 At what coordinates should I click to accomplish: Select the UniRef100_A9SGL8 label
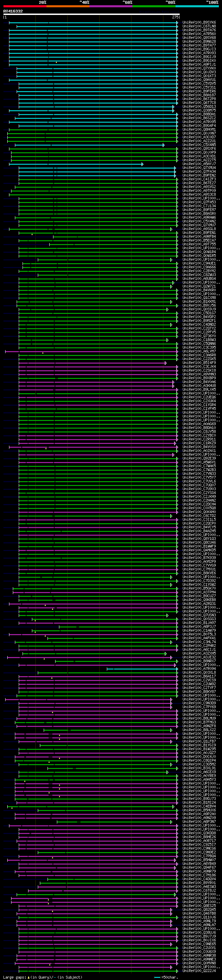coord(199,229)
